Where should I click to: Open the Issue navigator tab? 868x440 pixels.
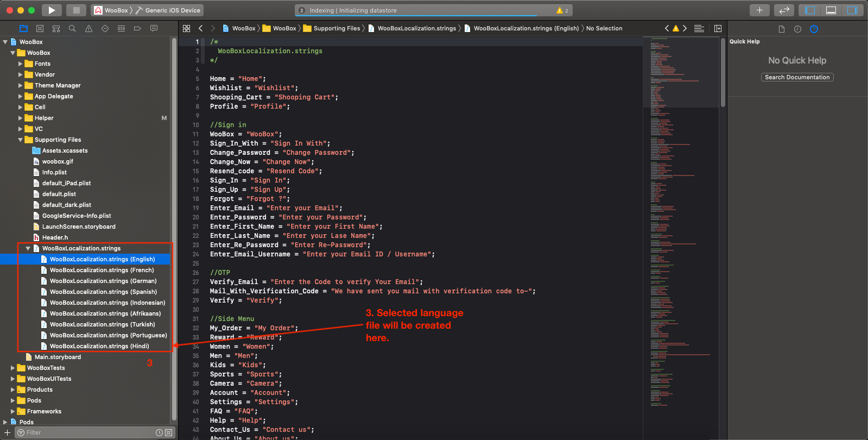pyautogui.click(x=88, y=28)
